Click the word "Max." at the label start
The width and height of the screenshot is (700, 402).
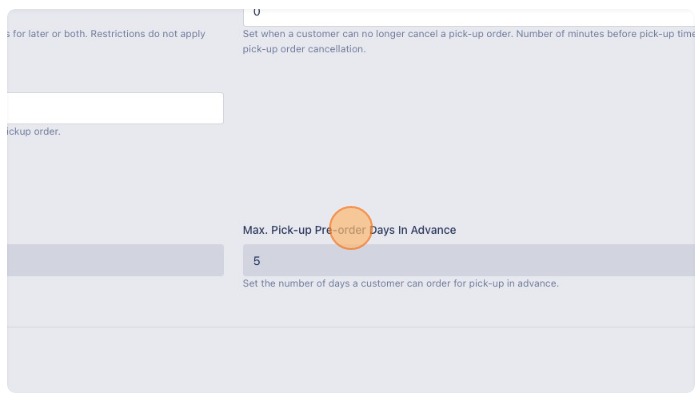tap(255, 230)
